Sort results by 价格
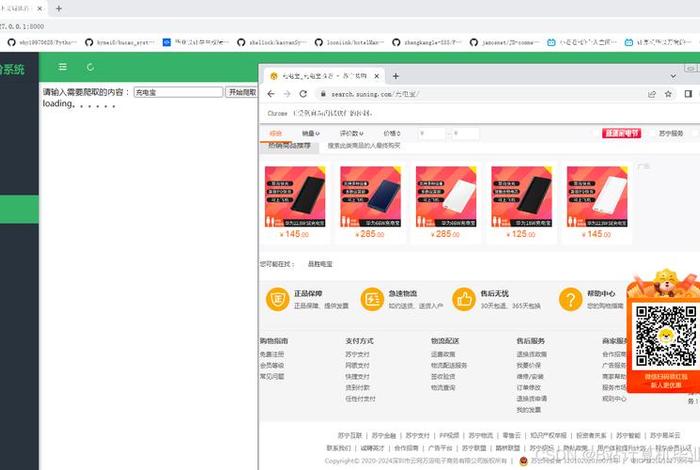 pos(392,133)
